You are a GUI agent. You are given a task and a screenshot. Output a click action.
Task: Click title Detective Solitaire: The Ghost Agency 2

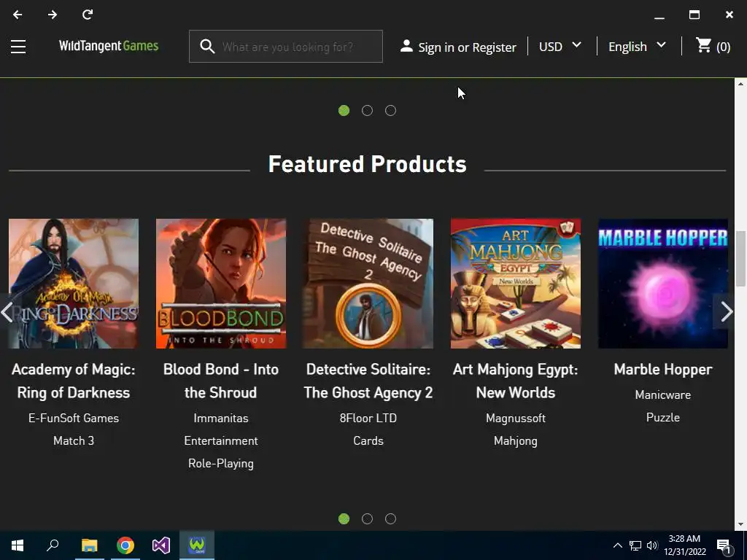point(368,381)
